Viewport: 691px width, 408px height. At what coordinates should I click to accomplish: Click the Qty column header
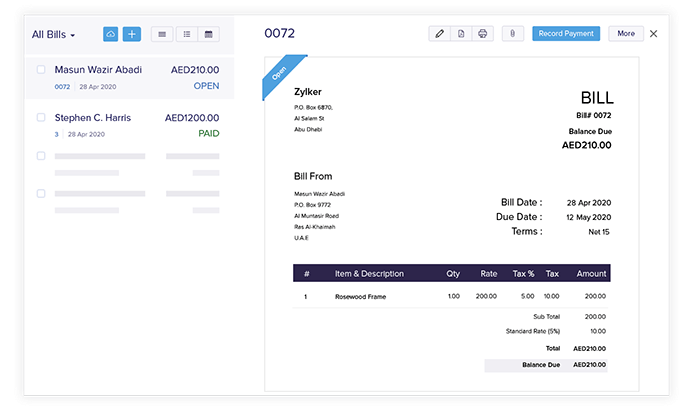coord(453,274)
